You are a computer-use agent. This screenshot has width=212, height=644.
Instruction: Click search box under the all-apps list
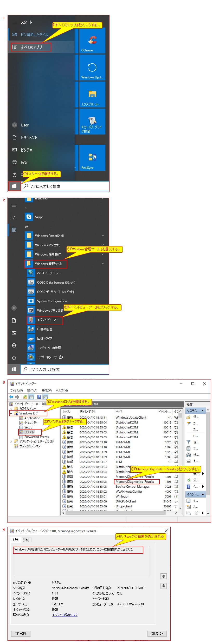click(x=65, y=369)
